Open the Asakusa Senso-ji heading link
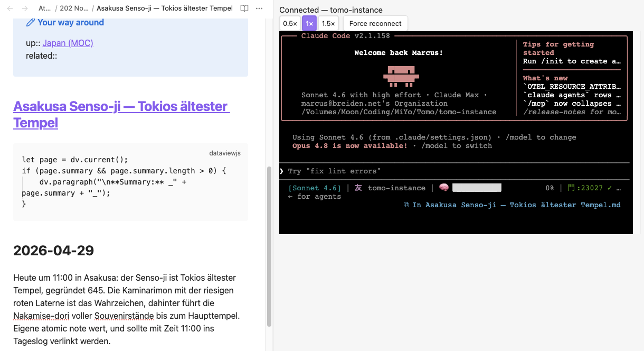The image size is (644, 351). tap(121, 114)
